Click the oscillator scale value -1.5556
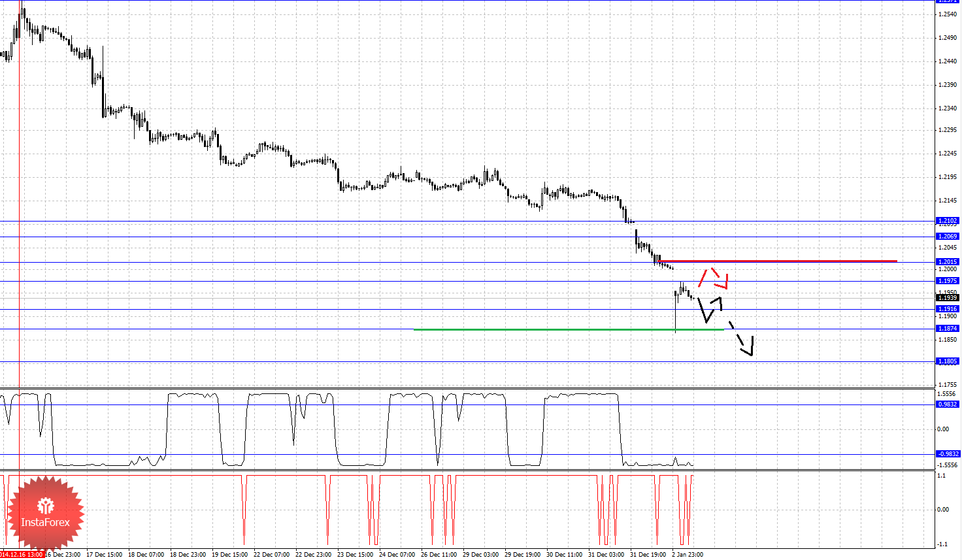 [948, 465]
